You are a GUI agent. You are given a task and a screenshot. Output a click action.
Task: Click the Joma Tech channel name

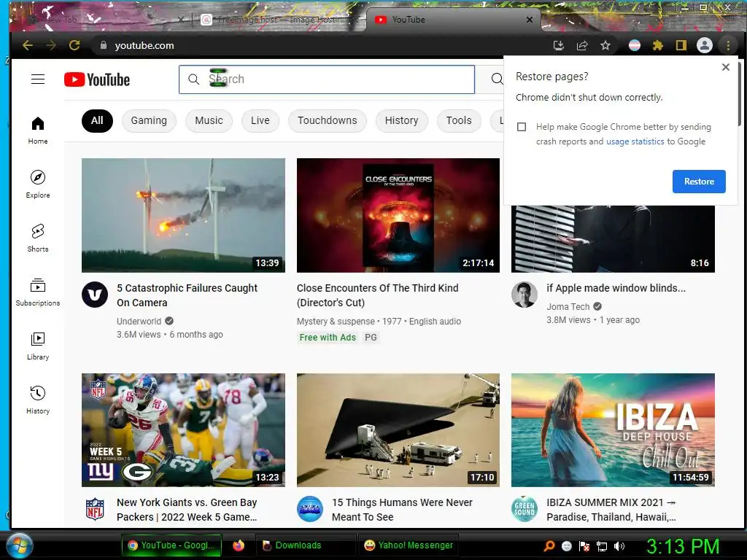click(568, 307)
